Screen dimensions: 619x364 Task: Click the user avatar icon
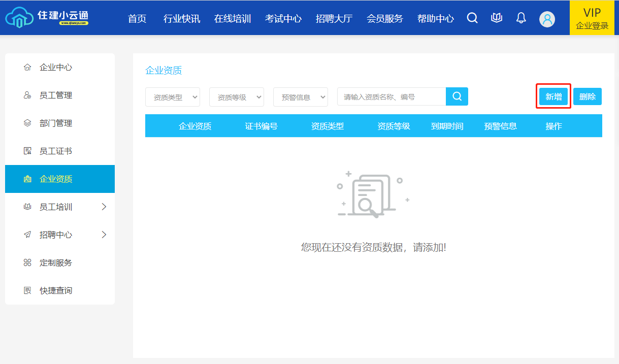[547, 19]
